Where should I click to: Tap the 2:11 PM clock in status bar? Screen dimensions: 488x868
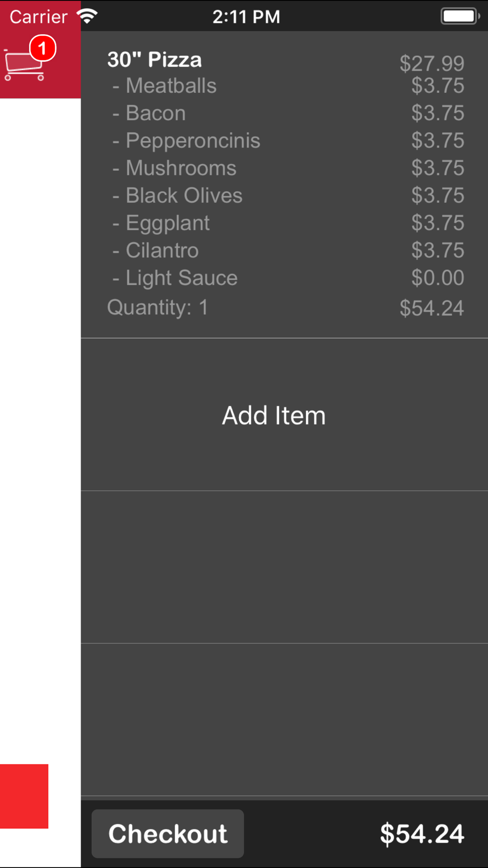246,17
